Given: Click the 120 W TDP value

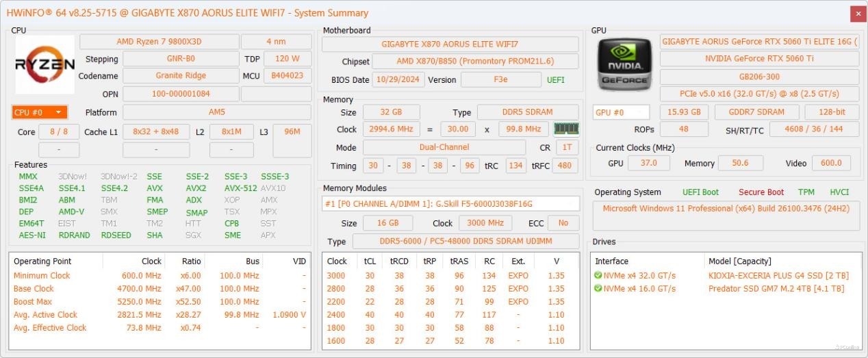Looking at the screenshot, I should [x=287, y=59].
